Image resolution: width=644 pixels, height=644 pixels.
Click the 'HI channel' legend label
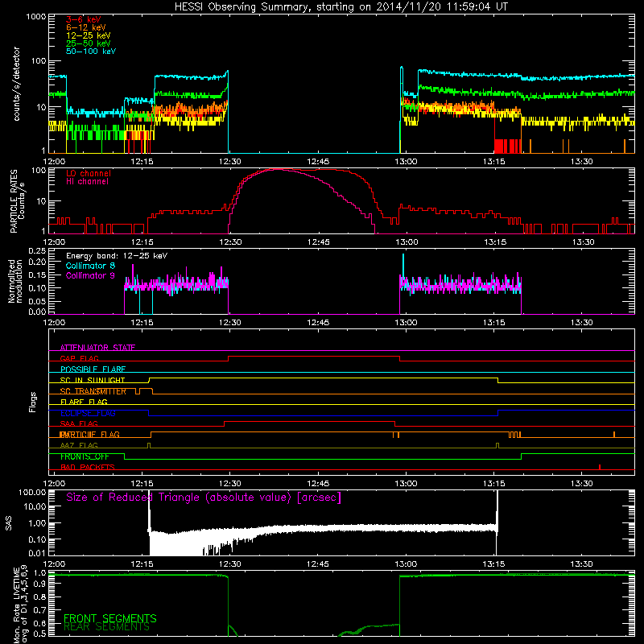(x=87, y=182)
